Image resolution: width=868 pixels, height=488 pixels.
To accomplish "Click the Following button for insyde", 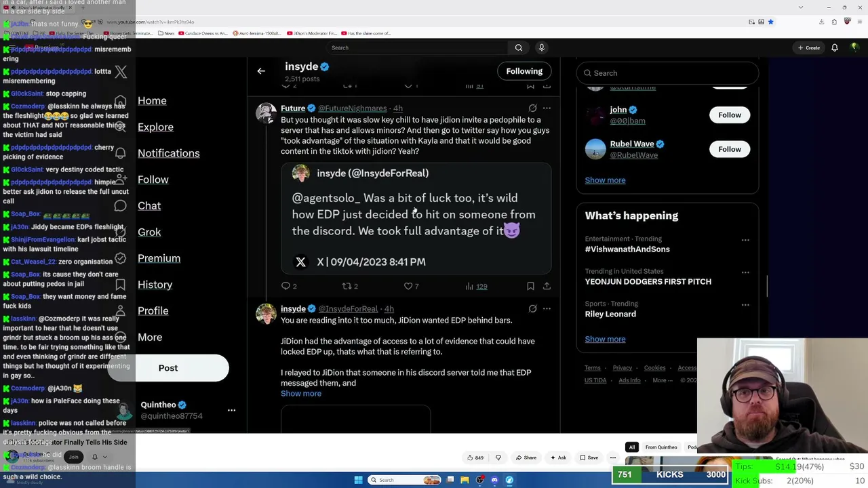I will coord(524,71).
